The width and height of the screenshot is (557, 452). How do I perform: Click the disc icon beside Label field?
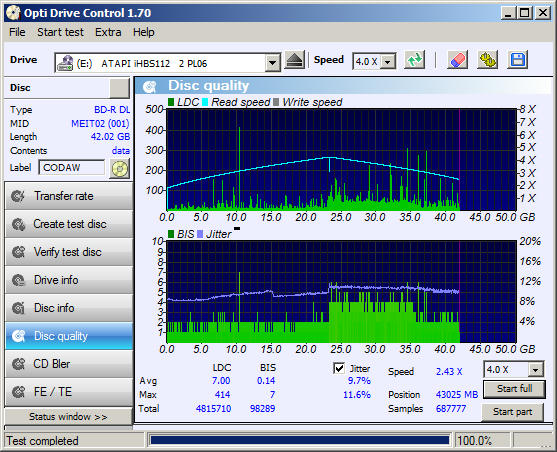tap(120, 168)
